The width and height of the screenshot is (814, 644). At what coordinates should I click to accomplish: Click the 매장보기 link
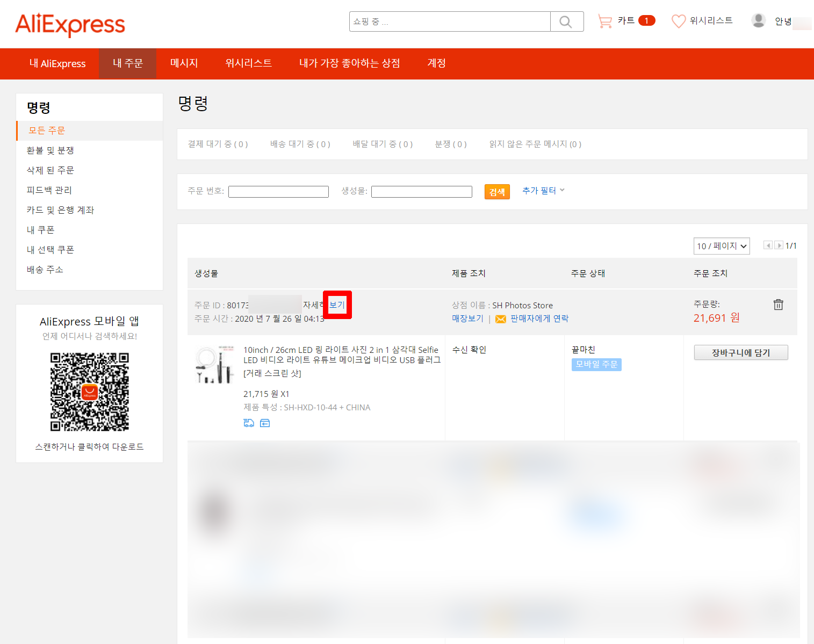pyautogui.click(x=468, y=319)
